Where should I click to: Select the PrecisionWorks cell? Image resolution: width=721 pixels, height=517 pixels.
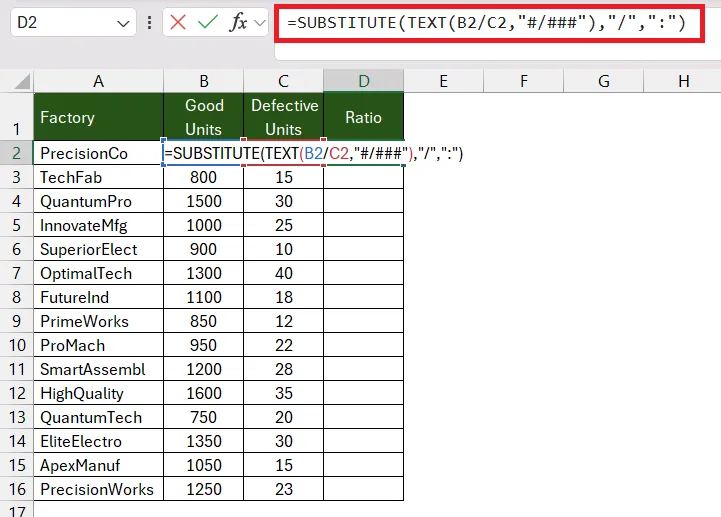(98, 489)
